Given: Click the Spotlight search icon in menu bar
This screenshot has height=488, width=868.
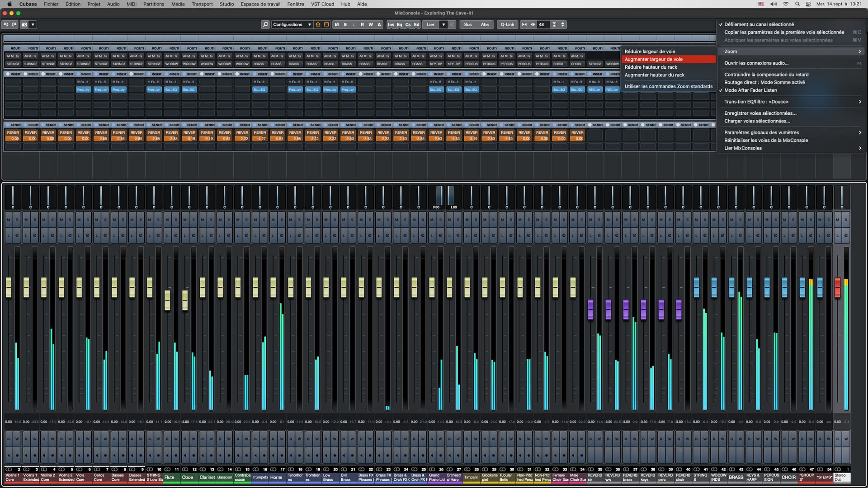Looking at the screenshot, I should click(797, 4).
